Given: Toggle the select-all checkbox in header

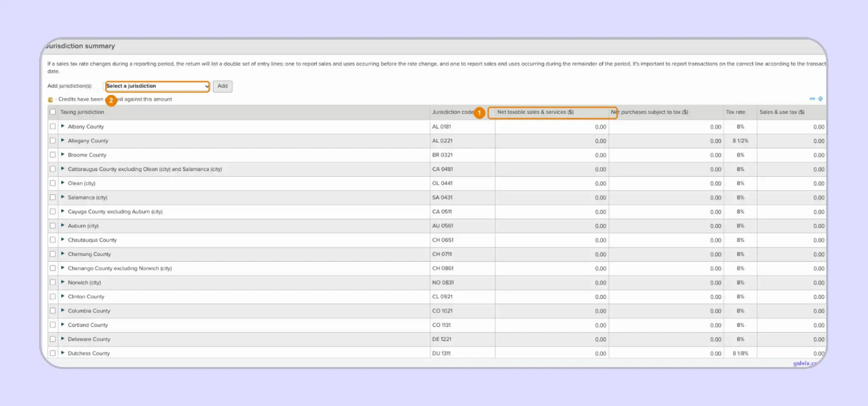Looking at the screenshot, I should click(x=53, y=112).
